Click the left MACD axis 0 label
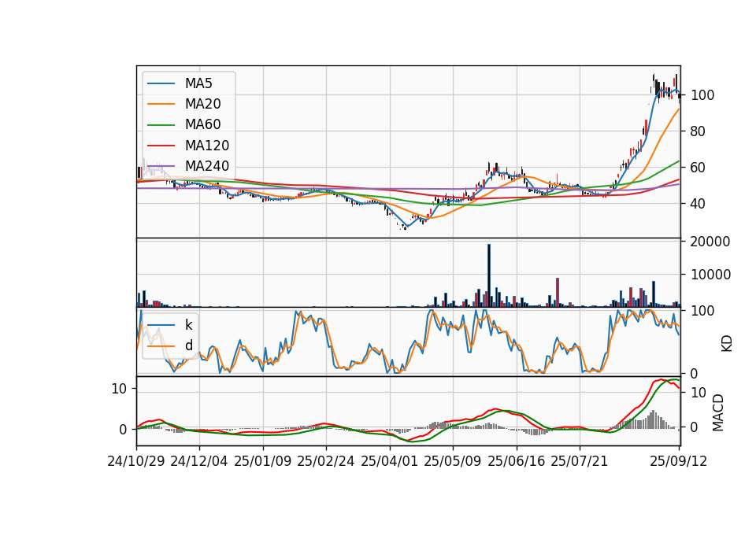 click(123, 430)
